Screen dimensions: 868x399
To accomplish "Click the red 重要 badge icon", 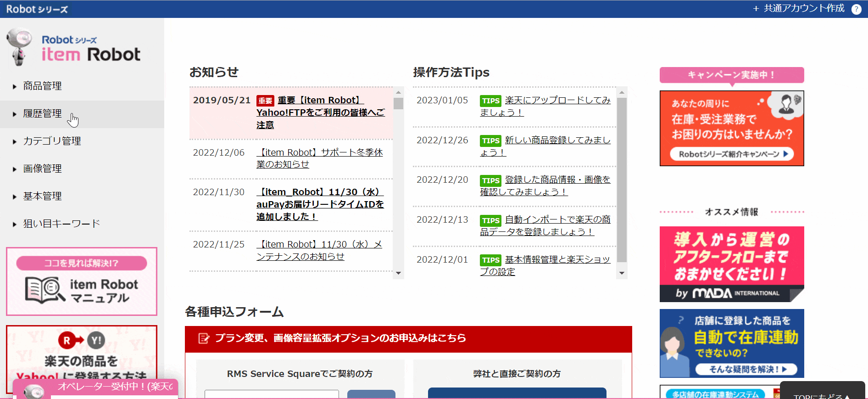I will pos(265,101).
